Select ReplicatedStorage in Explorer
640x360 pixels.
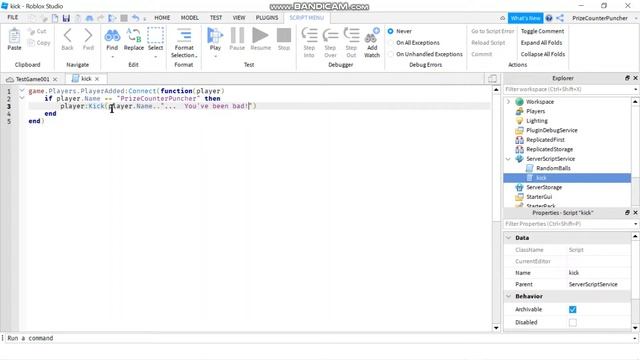(x=549, y=149)
